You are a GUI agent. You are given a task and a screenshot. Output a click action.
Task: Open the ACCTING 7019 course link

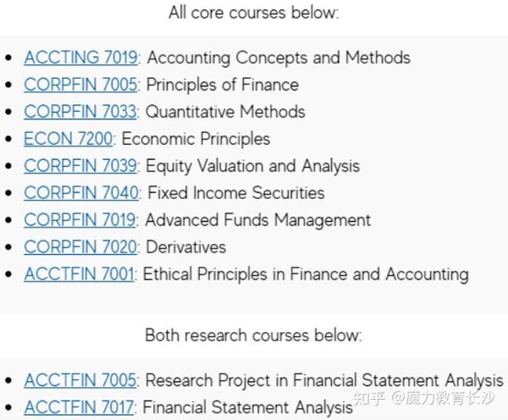pyautogui.click(x=80, y=58)
